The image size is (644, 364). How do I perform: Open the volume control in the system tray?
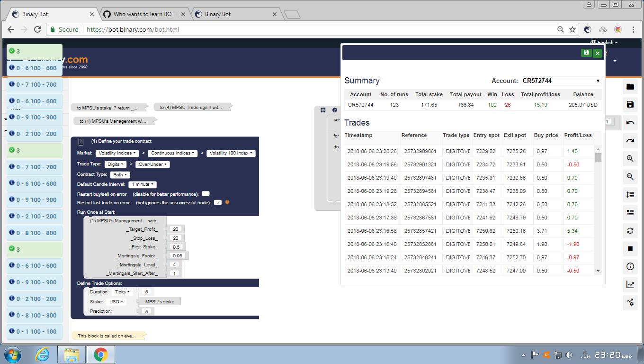coord(569,355)
